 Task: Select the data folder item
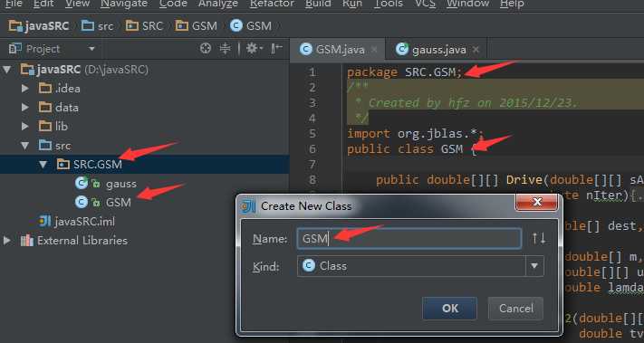pyautogui.click(x=58, y=108)
